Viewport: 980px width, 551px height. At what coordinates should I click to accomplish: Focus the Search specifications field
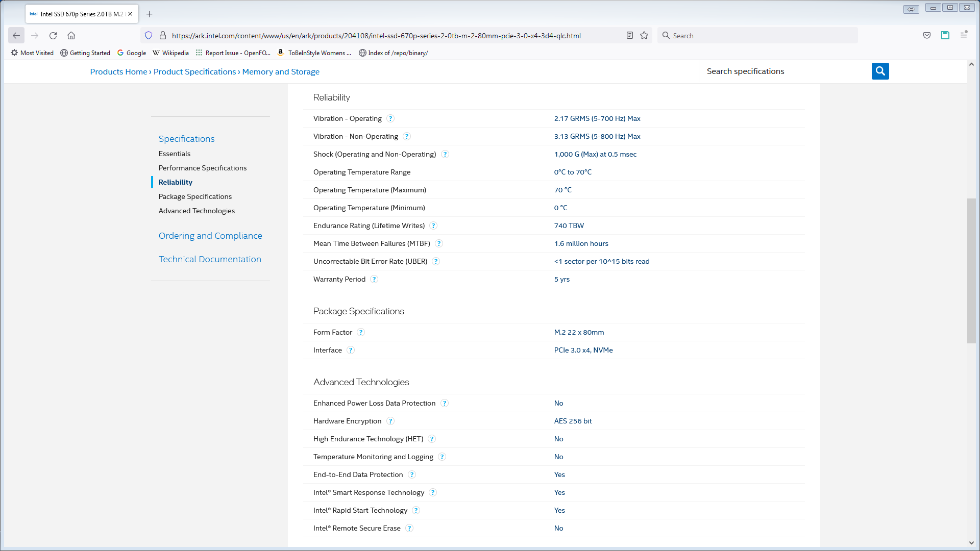pos(786,71)
